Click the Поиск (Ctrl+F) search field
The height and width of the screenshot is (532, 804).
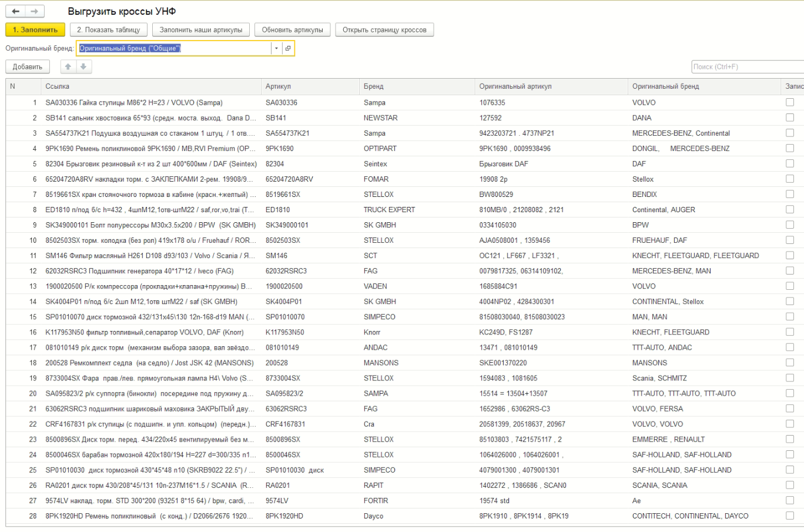click(x=748, y=66)
